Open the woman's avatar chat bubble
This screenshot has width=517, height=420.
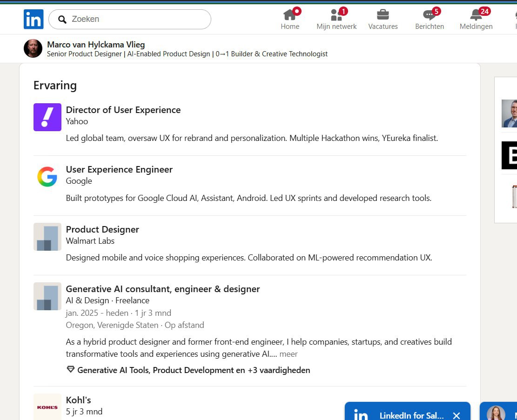click(x=496, y=413)
